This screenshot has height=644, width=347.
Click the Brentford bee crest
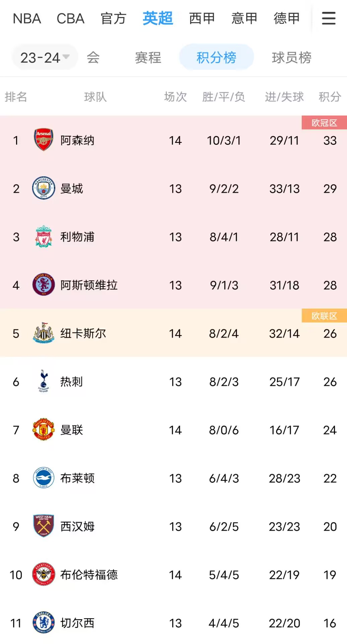[x=44, y=575]
